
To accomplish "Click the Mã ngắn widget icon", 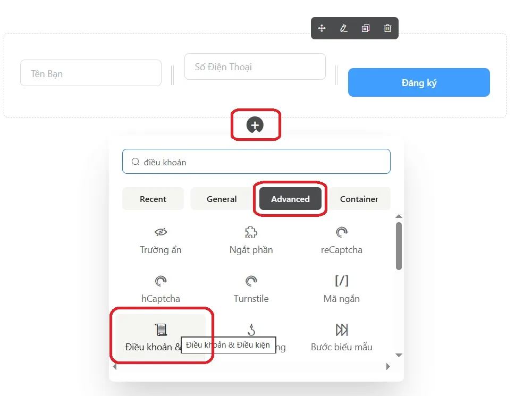I will click(341, 280).
